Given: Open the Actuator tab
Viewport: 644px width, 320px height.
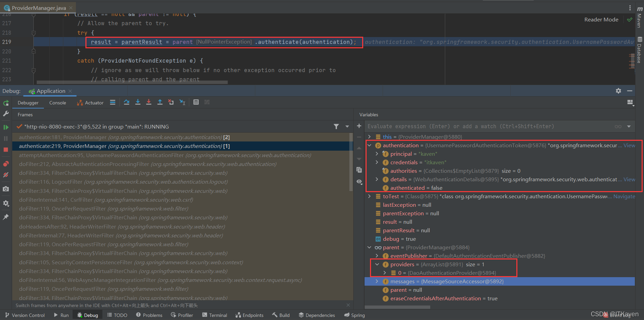Looking at the screenshot, I should point(90,103).
